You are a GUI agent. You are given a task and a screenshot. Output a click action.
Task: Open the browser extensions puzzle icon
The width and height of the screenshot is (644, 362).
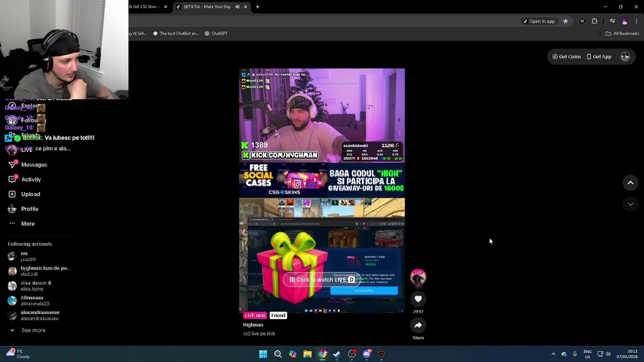(x=595, y=21)
